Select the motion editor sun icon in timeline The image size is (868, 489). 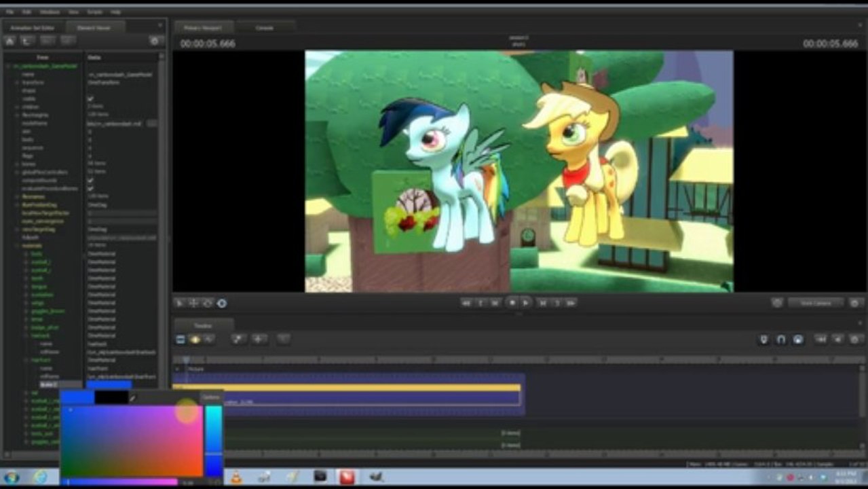coord(195,339)
